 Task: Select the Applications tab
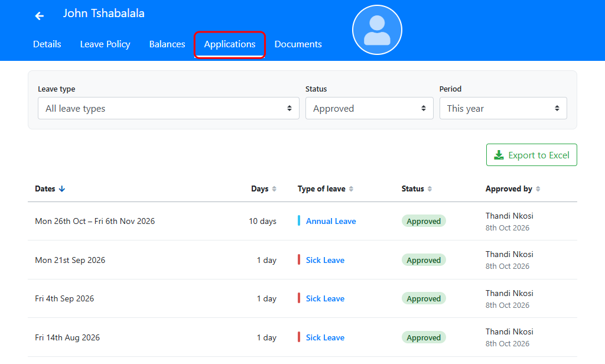point(230,44)
